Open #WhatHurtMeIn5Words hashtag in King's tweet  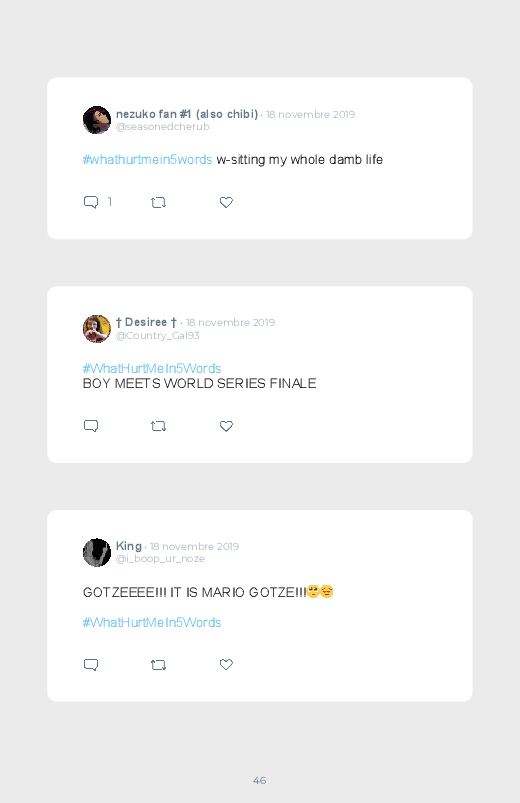pyautogui.click(x=152, y=622)
